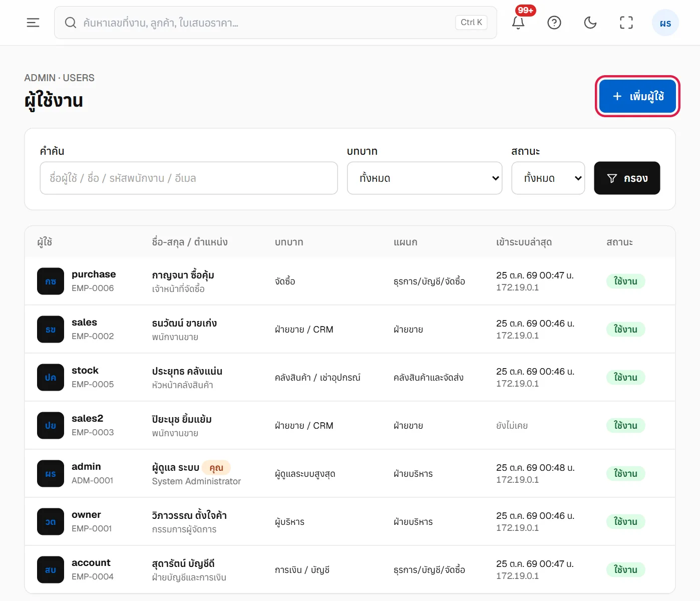Viewport: 700px width, 601px height.
Task: Open the profile avatar in the header
Action: (x=665, y=23)
